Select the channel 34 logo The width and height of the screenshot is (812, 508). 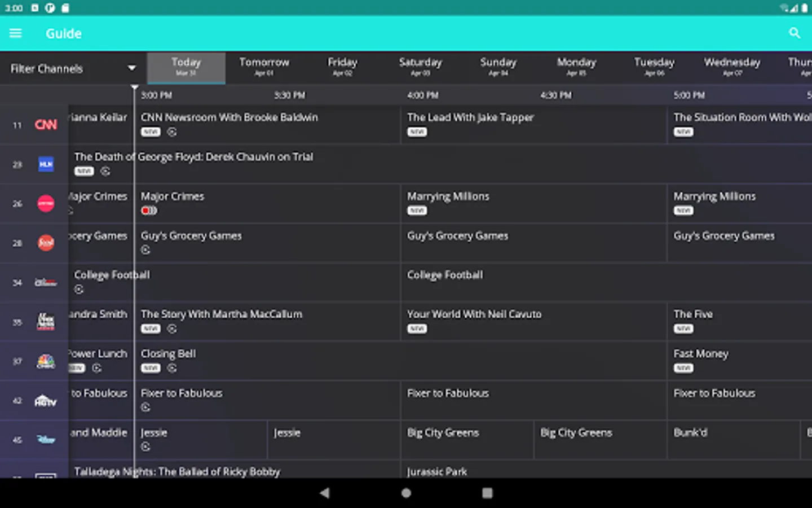pos(46,282)
